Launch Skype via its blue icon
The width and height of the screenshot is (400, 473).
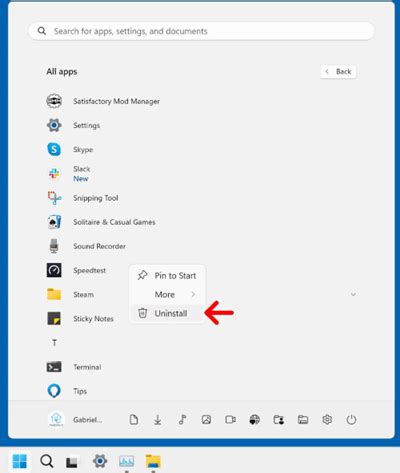(54, 149)
